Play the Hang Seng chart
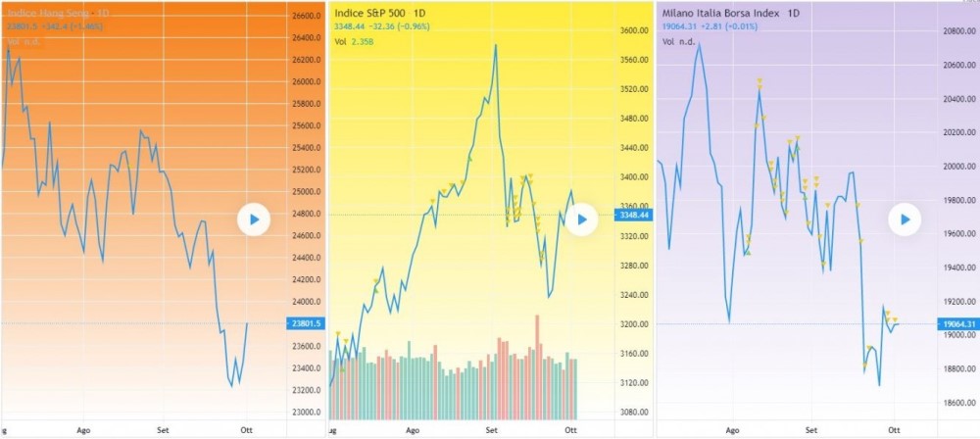 point(253,220)
